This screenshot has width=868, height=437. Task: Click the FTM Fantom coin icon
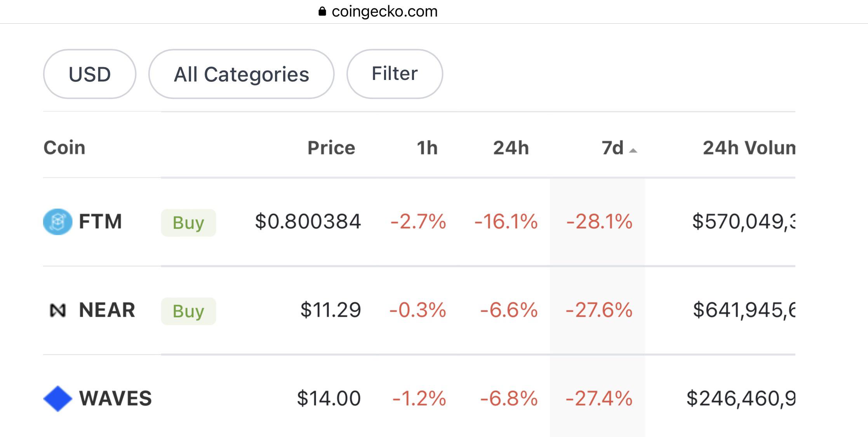(x=57, y=222)
